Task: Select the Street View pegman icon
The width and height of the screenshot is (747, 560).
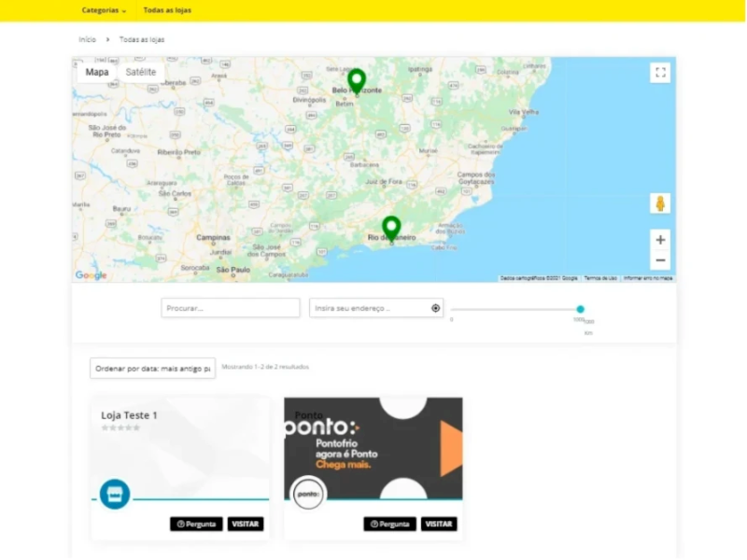Action: tap(660, 203)
